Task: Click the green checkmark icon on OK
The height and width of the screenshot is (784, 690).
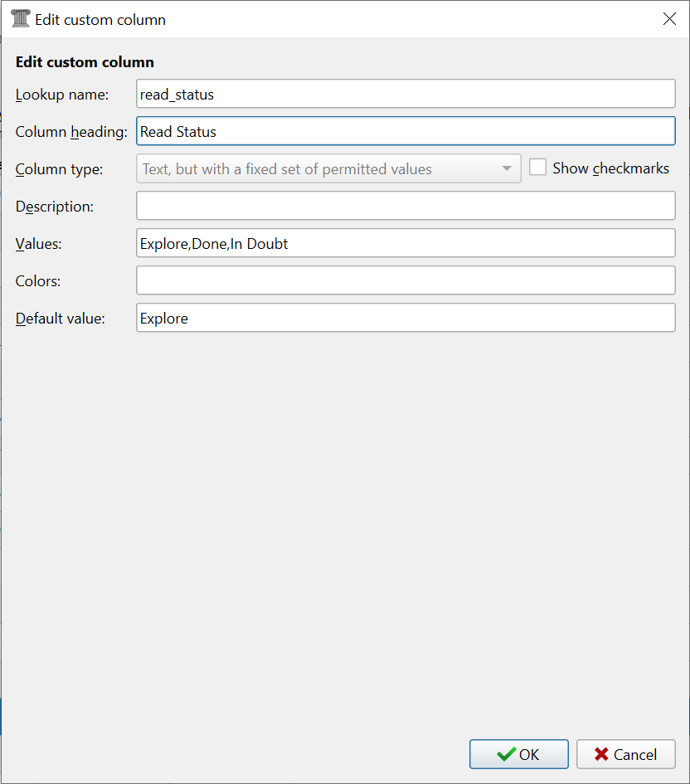Action: coord(505,754)
